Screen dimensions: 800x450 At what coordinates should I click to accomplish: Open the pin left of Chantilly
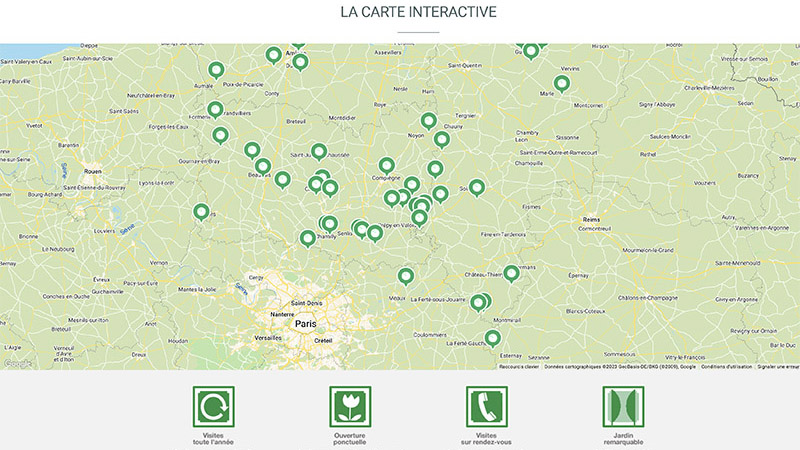pyautogui.click(x=307, y=238)
